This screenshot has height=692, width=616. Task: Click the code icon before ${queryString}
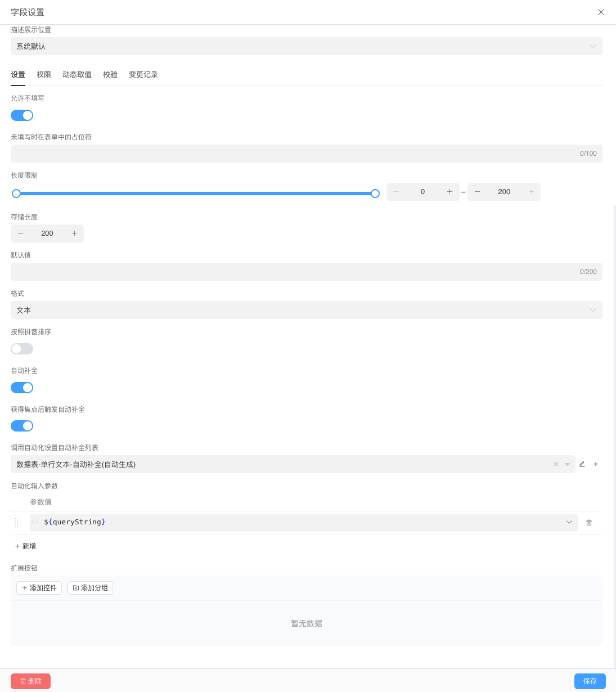pyautogui.click(x=35, y=522)
